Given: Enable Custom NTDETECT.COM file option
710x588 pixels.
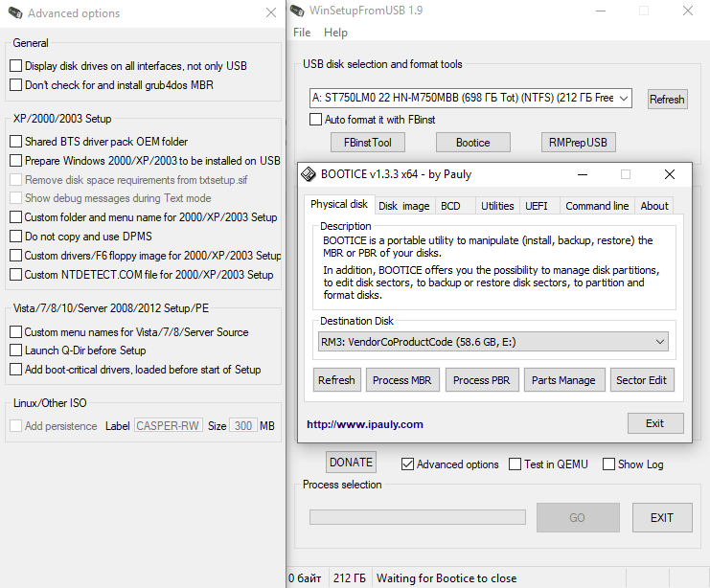Looking at the screenshot, I should point(16,274).
